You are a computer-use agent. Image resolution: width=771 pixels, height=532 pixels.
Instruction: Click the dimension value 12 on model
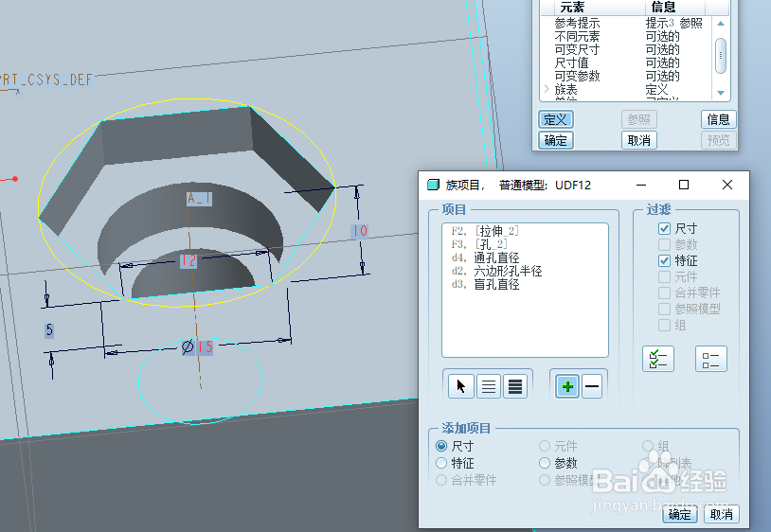188,260
